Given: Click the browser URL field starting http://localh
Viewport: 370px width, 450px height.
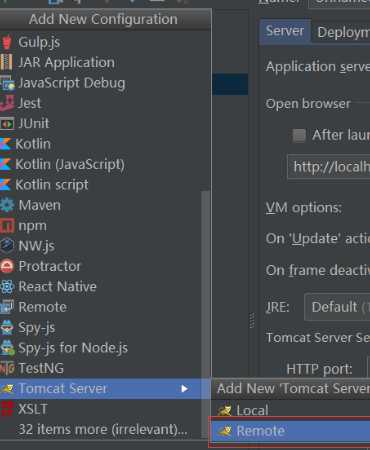Looking at the screenshot, I should pos(329,167).
